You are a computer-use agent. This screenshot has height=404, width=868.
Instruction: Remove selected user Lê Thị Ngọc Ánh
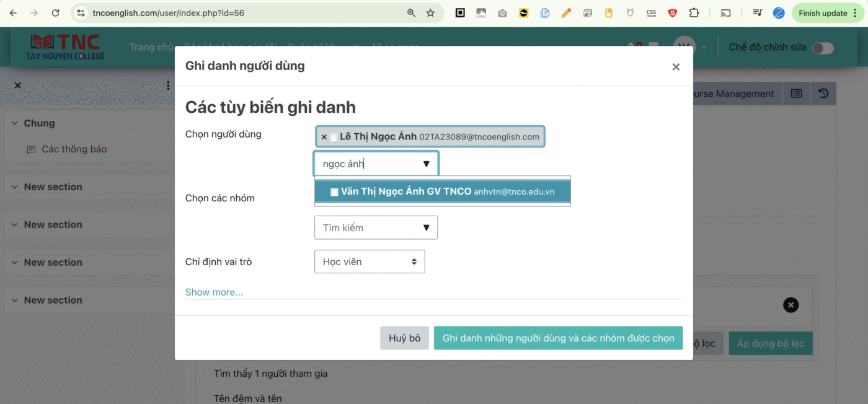324,137
